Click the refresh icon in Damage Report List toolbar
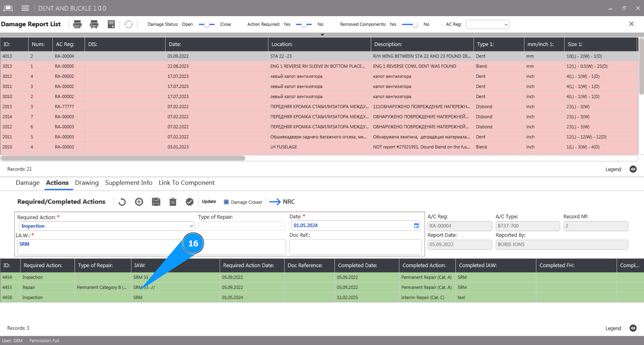This screenshot has height=345, width=644. pos(129,24)
